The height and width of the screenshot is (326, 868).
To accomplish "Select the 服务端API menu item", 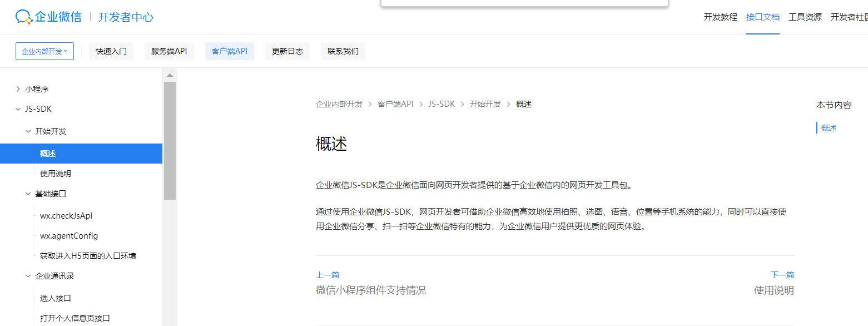I will pos(169,51).
